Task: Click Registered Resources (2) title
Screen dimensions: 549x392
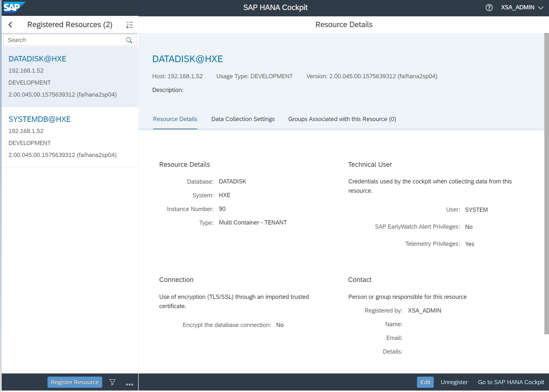Action: pyautogui.click(x=70, y=25)
